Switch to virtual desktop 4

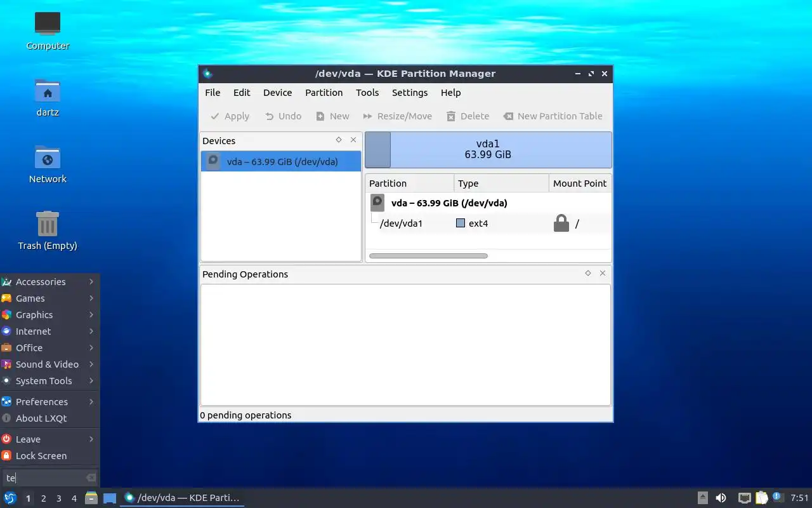pos(74,498)
